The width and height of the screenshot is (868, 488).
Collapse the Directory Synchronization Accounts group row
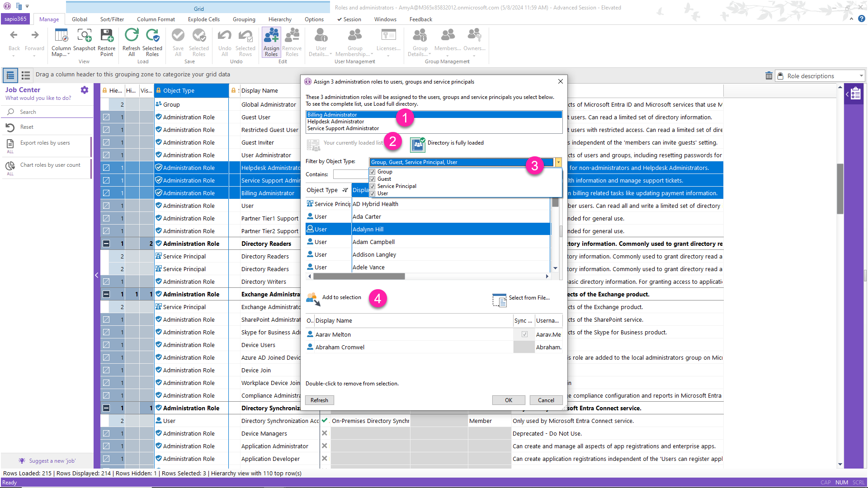coord(106,408)
